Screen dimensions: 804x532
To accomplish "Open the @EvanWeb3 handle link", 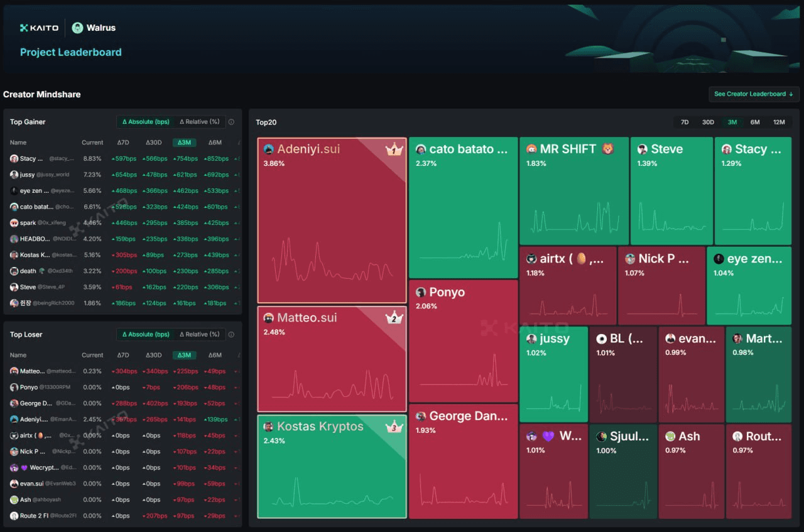I will [x=61, y=484].
